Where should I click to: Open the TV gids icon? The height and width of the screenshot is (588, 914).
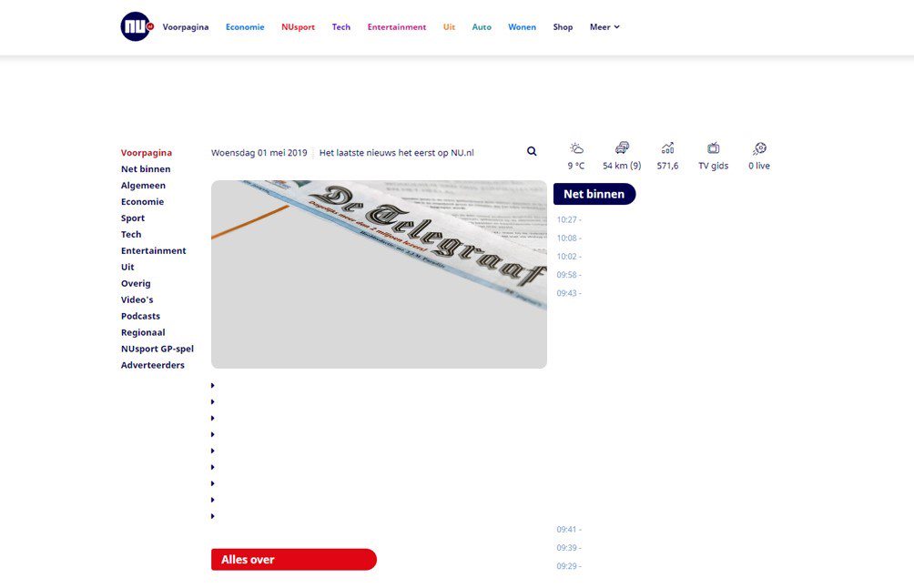coord(714,148)
